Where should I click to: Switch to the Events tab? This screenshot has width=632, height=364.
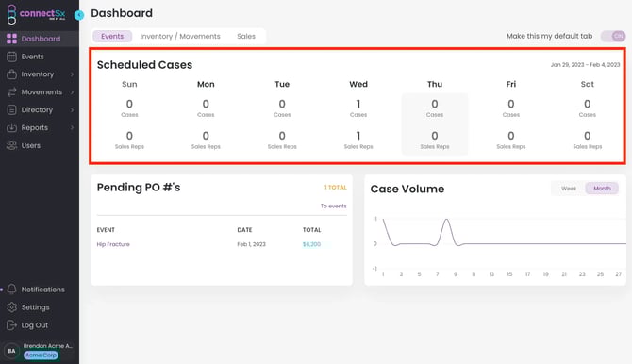tap(112, 36)
